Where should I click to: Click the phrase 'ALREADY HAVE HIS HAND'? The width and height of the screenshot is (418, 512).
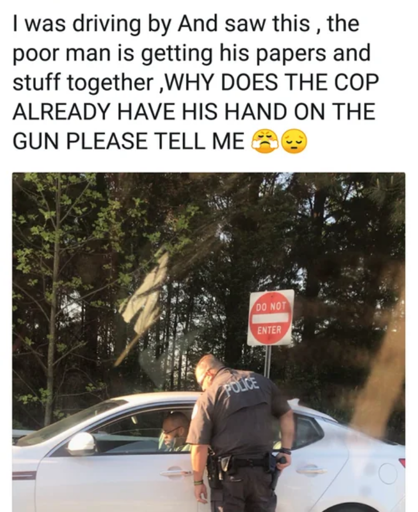pos(149,111)
